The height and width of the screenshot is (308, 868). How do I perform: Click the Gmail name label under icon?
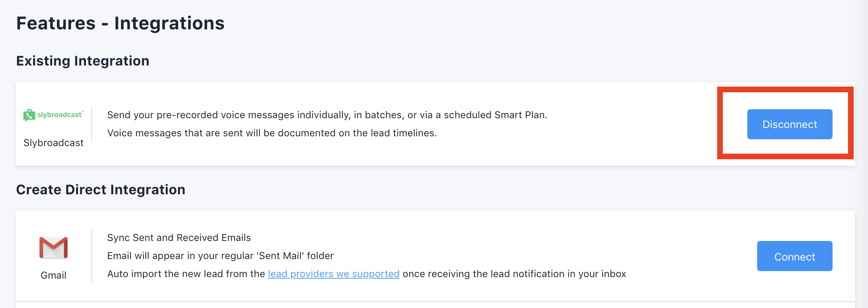[x=54, y=275]
